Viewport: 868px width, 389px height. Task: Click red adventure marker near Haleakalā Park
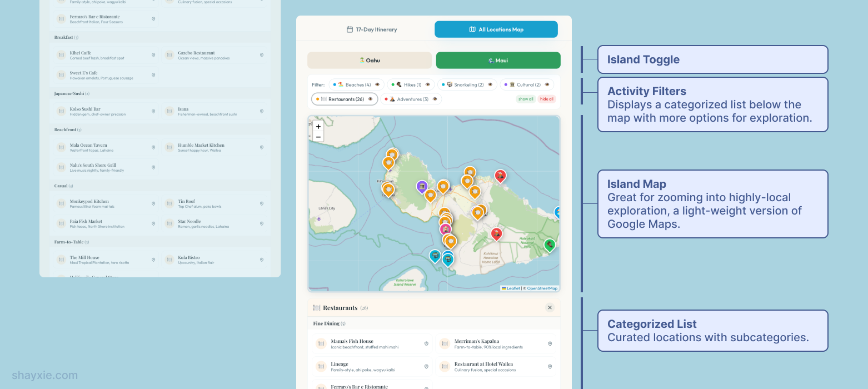tap(497, 234)
